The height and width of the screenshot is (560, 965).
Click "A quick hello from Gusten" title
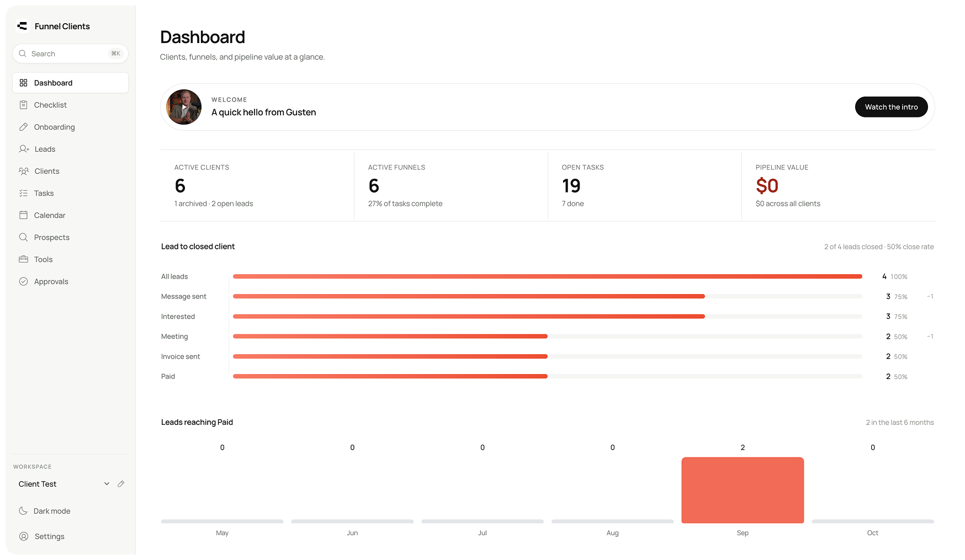[264, 112]
